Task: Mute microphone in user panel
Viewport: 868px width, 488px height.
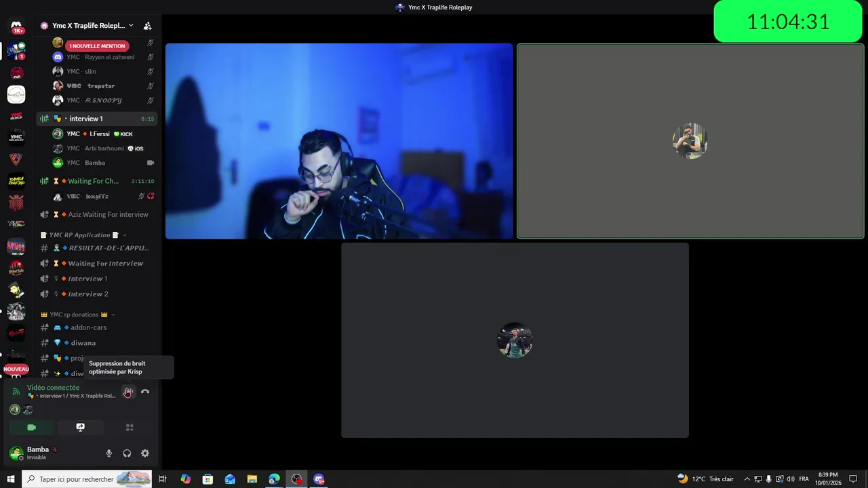Action: click(109, 453)
